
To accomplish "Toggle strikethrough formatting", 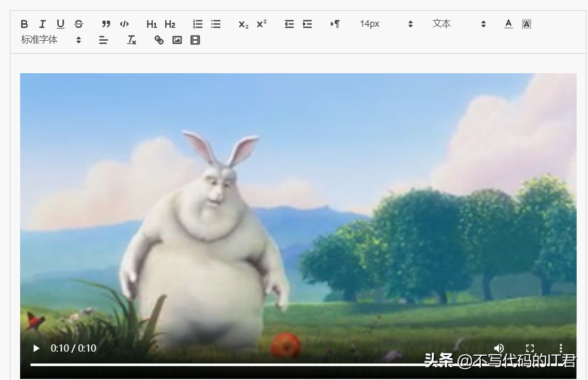I will tap(79, 24).
